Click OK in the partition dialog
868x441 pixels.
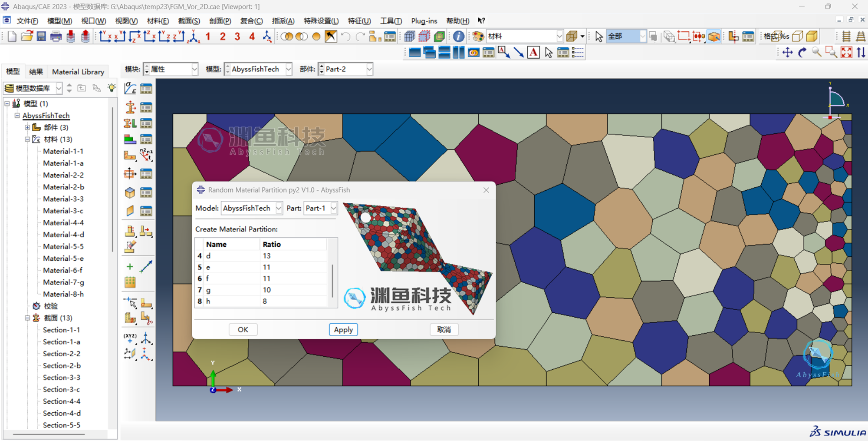[x=243, y=329]
